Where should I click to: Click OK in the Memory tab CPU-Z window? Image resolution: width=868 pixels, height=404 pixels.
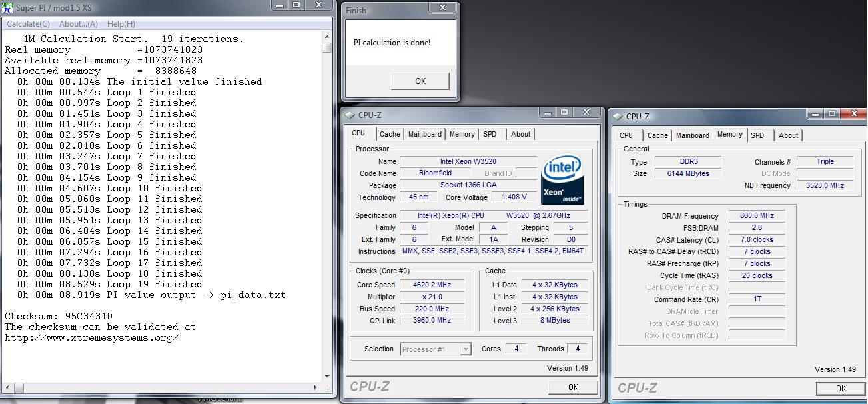[x=841, y=388]
